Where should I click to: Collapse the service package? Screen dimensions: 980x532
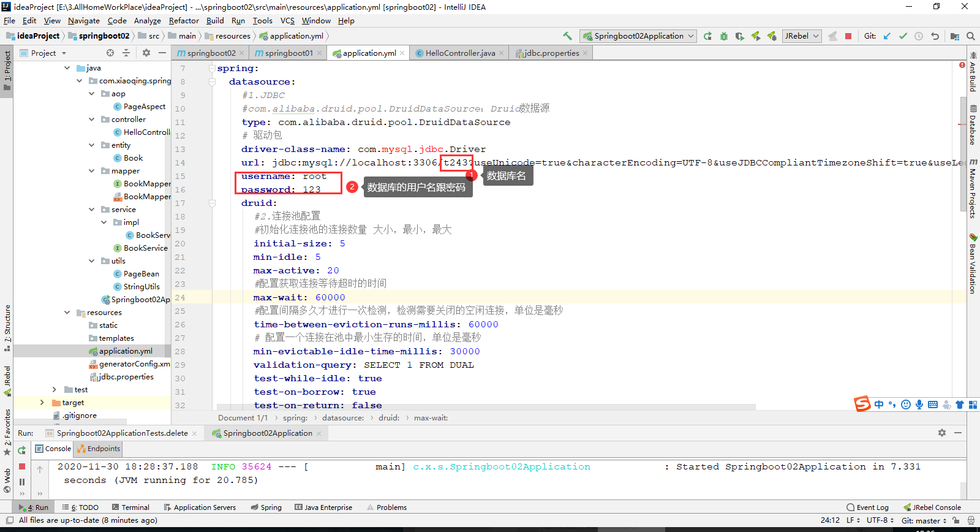92,210
